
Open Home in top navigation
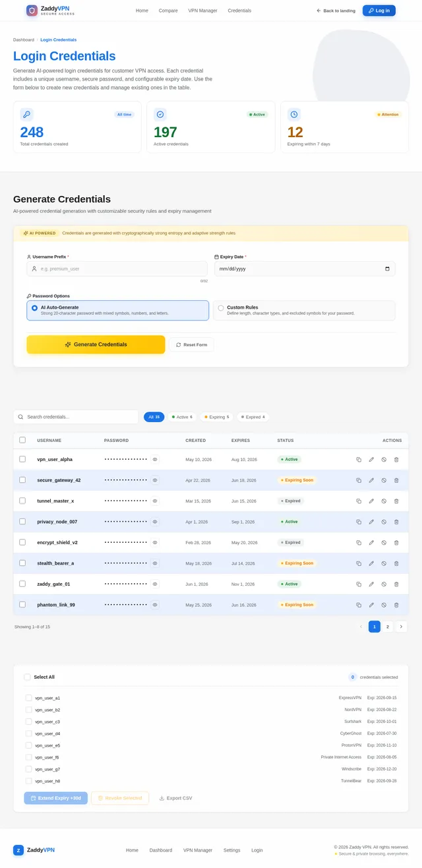[x=142, y=11]
